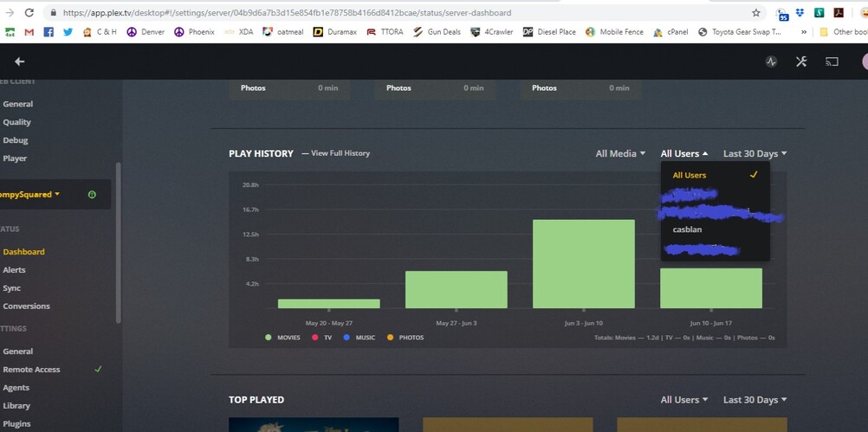Open Library settings in sidebar
868x432 pixels.
(16, 405)
